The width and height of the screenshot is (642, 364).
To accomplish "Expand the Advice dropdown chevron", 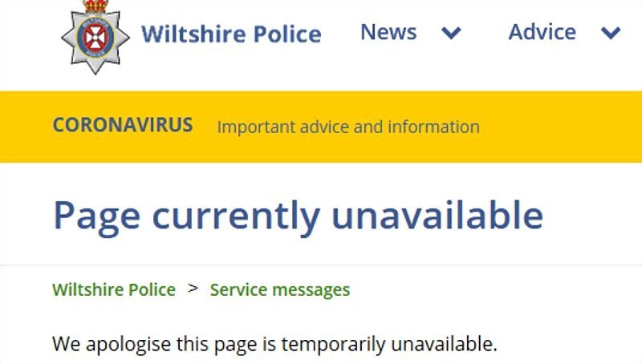I will tap(611, 33).
